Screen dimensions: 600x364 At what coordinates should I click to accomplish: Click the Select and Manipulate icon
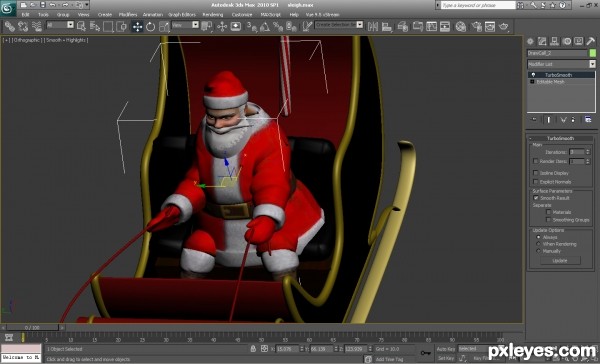click(x=222, y=26)
